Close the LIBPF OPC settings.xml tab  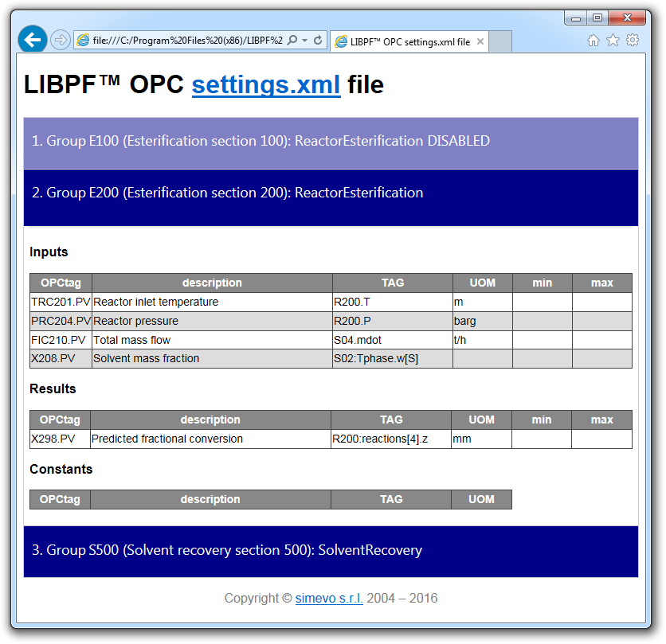[x=480, y=42]
